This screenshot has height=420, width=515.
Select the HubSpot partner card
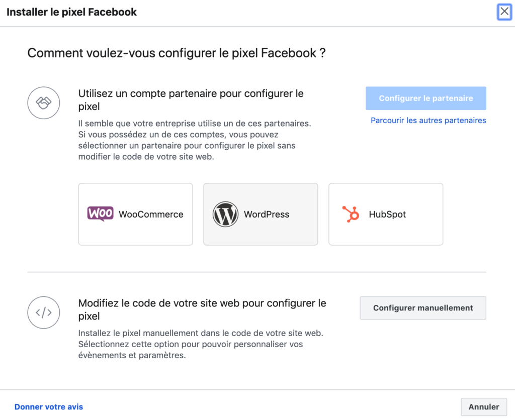click(385, 214)
